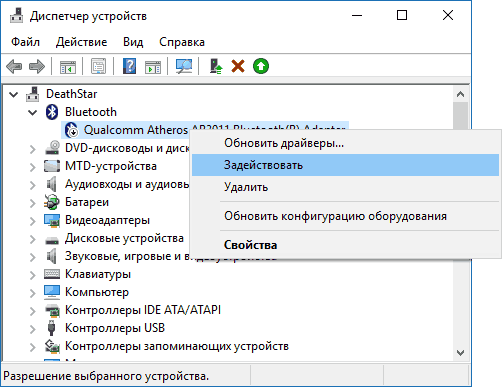The image size is (502, 387).
Task: Open the Действие menu
Action: click(81, 42)
